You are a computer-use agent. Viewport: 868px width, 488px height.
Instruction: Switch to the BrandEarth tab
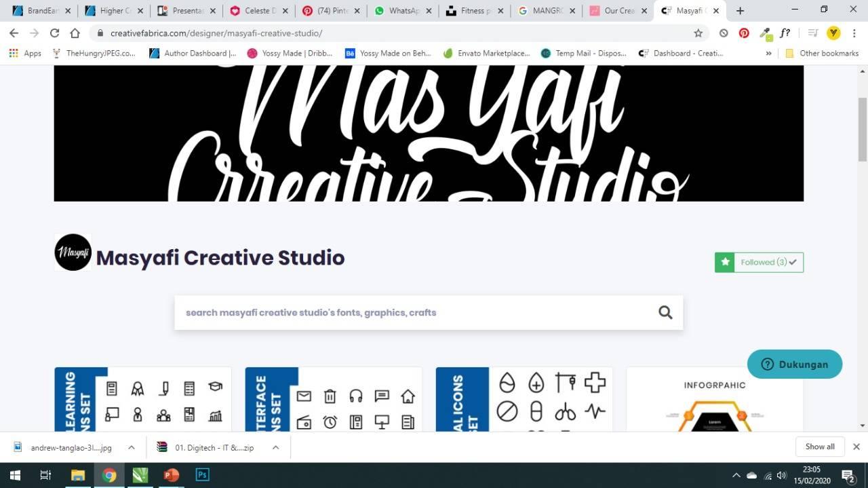tap(41, 11)
